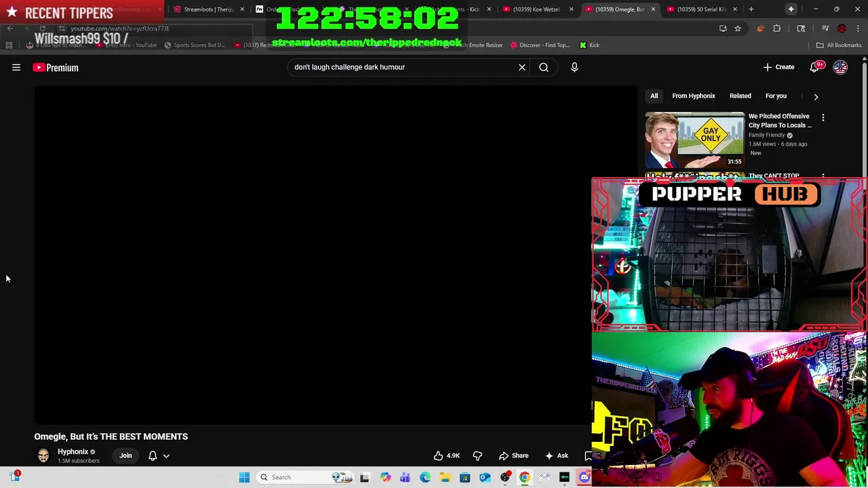Bookmark this page with star icon

738,28
